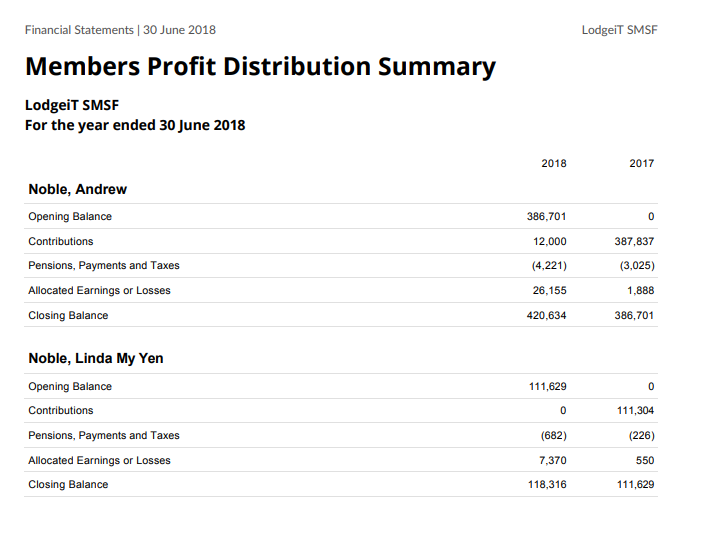
Task: Click Andrew's 2018 contributions value 12,000
Action: [549, 241]
